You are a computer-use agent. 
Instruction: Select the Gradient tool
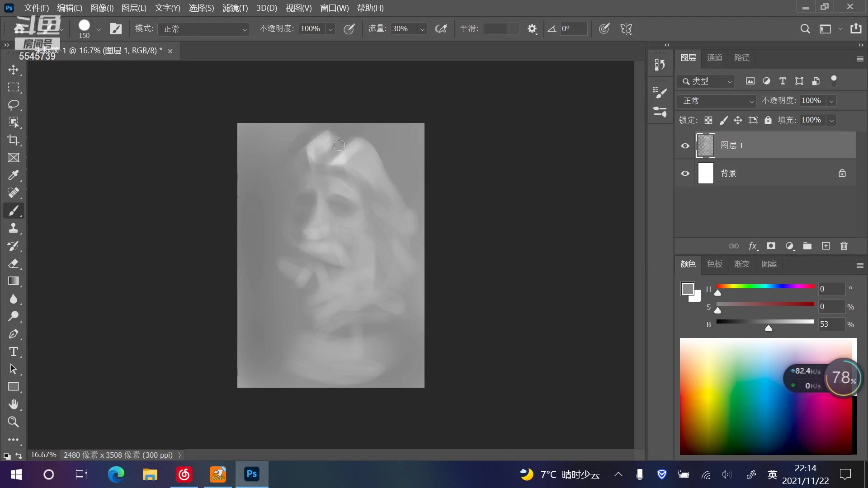pyautogui.click(x=14, y=281)
